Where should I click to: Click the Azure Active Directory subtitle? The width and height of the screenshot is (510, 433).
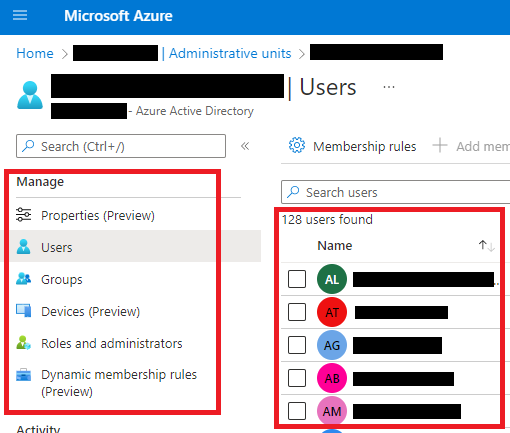point(195,111)
